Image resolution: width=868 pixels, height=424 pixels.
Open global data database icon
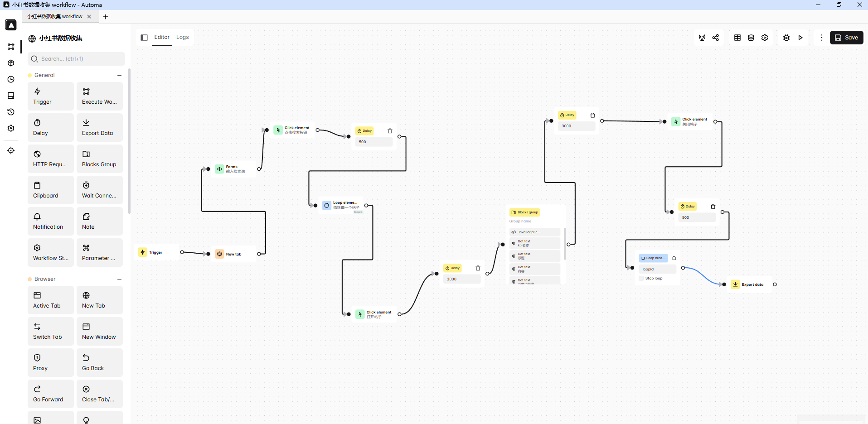click(751, 38)
